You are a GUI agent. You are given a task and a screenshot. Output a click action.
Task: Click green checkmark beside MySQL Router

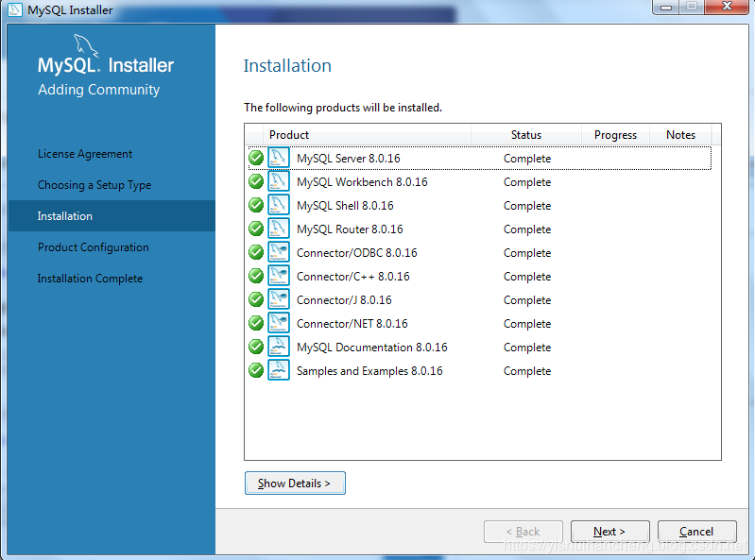pyautogui.click(x=256, y=229)
